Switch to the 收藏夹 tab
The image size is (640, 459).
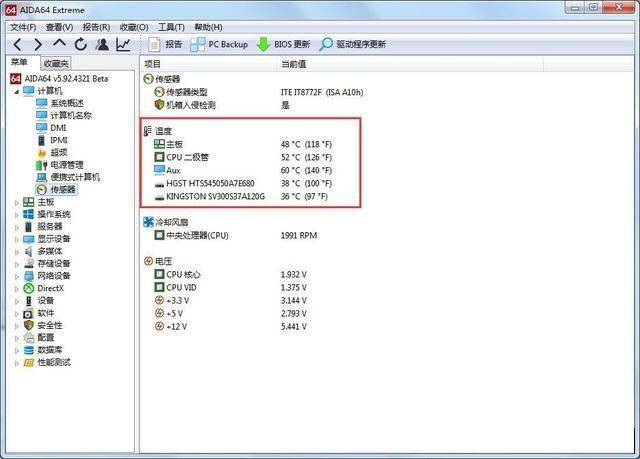(x=56, y=64)
